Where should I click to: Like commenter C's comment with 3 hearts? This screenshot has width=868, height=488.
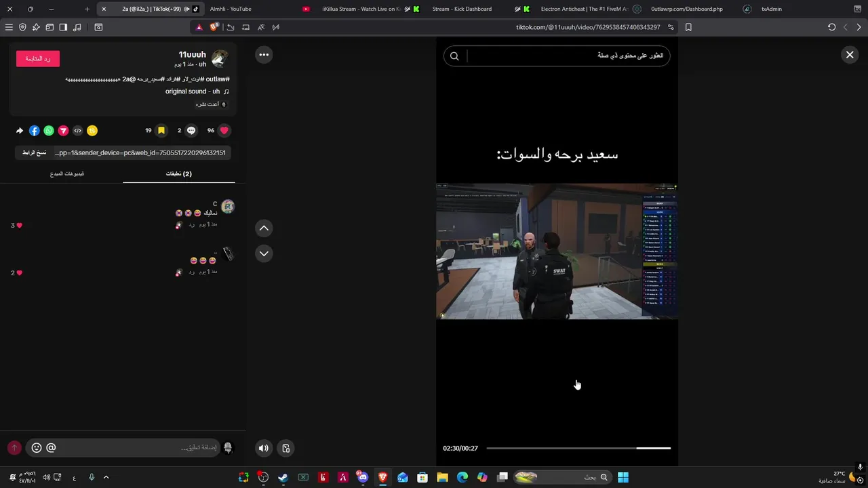pos(19,225)
